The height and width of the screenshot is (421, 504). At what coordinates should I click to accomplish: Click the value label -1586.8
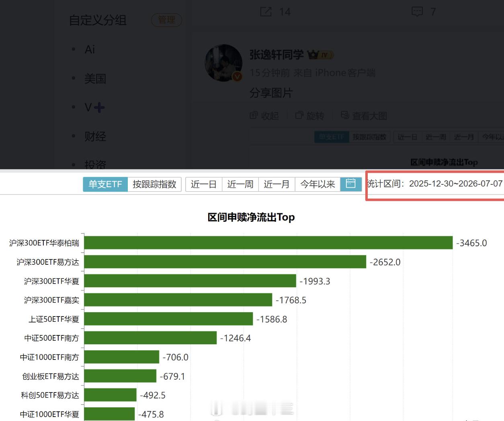(x=272, y=319)
